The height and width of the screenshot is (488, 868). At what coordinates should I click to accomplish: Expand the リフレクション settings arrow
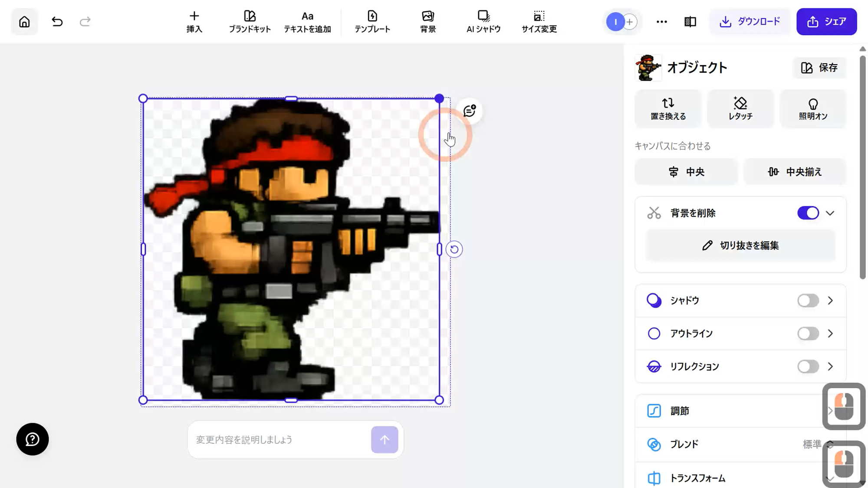(830, 367)
